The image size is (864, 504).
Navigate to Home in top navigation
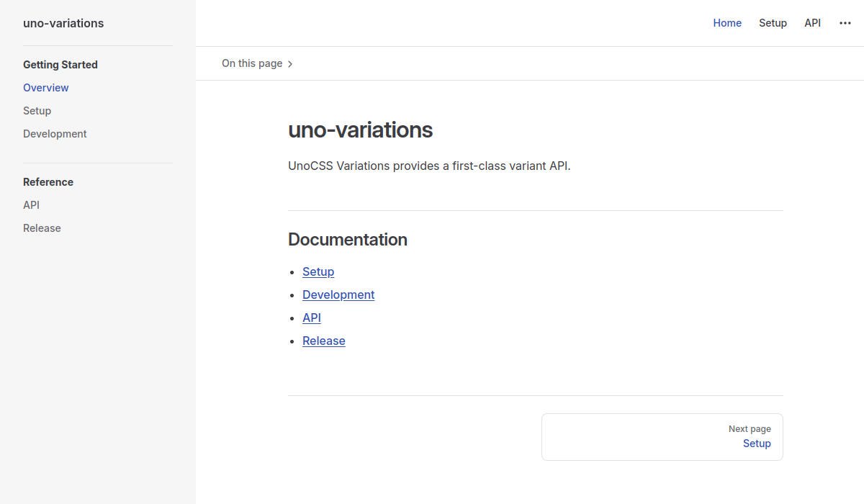tap(727, 22)
